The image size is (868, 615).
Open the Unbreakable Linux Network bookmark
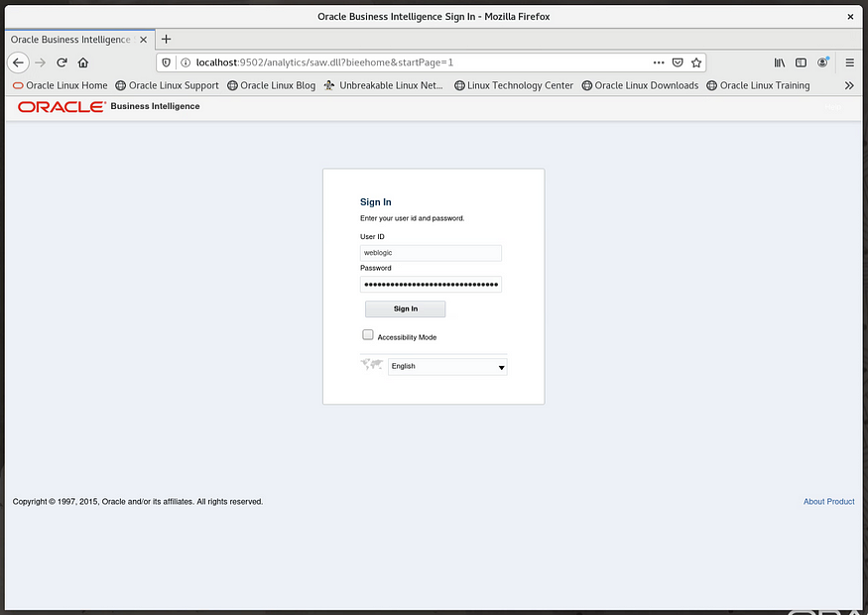point(384,85)
